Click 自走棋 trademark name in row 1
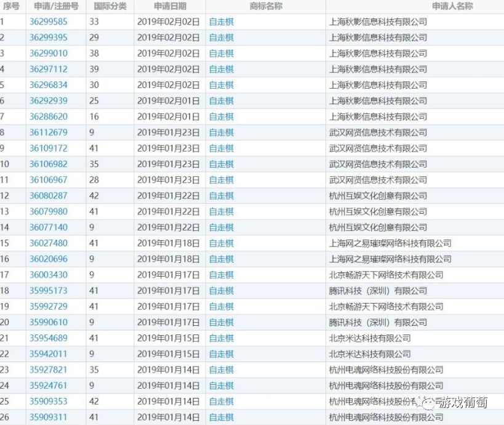Viewport: 504px width, 425px height. (x=222, y=22)
